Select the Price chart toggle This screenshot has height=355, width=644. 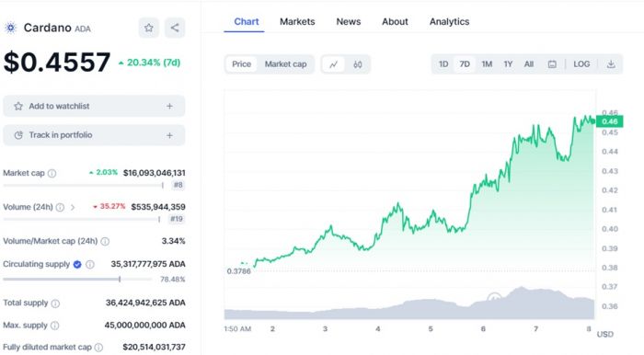(241, 64)
